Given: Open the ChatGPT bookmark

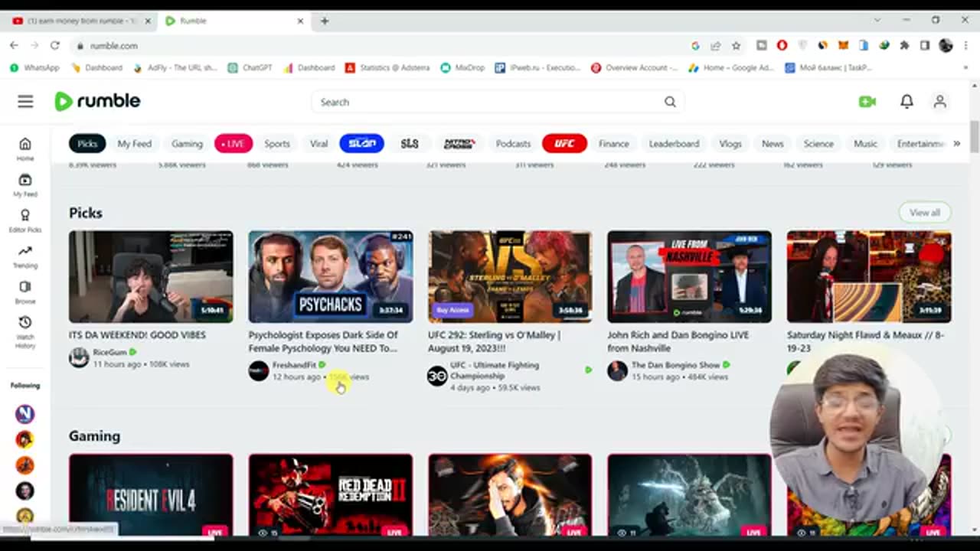Looking at the screenshot, I should 250,67.
